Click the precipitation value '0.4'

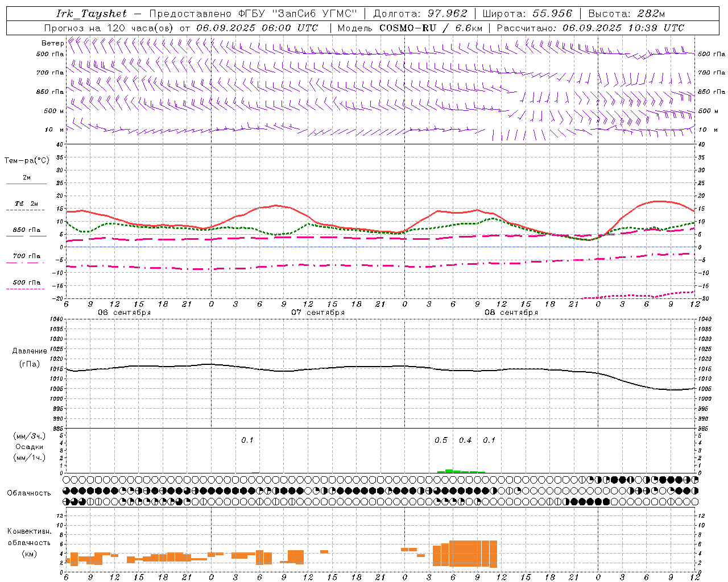[465, 440]
